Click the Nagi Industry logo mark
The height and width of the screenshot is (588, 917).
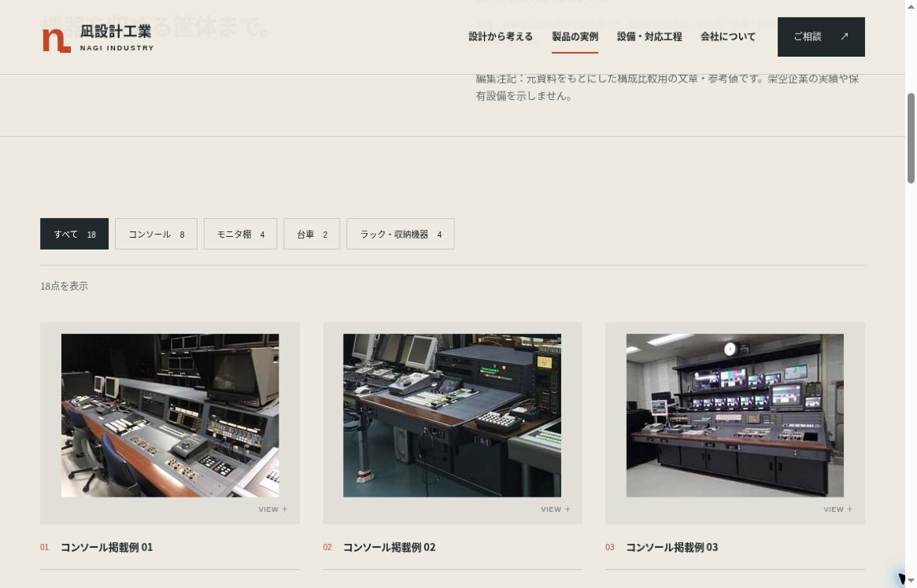point(56,40)
